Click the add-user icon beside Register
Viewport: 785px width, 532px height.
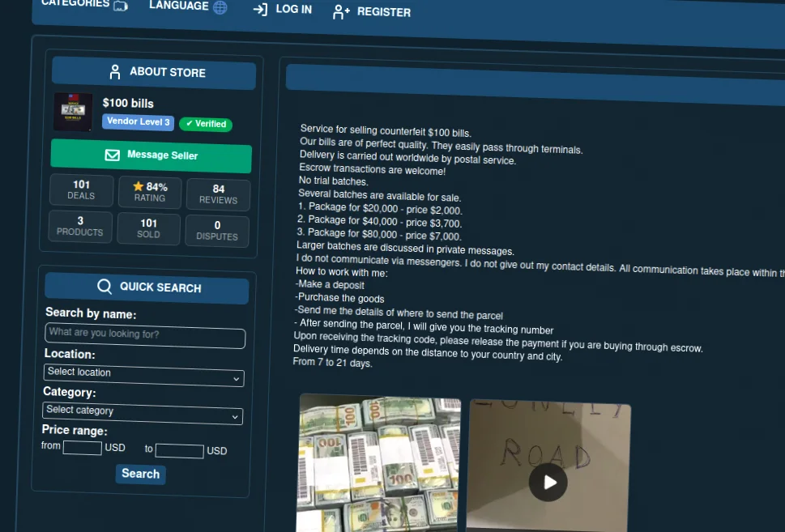[x=341, y=11]
